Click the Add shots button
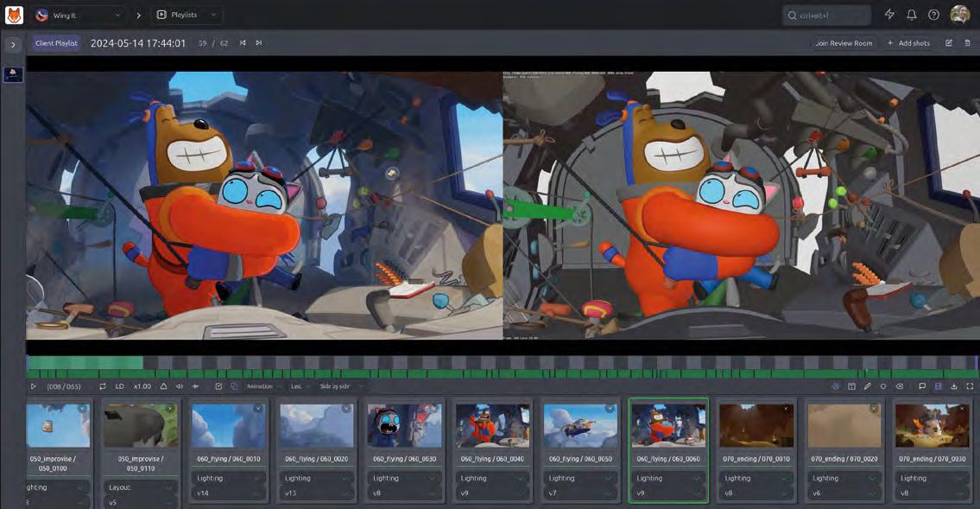This screenshot has width=980, height=509. pyautogui.click(x=908, y=43)
